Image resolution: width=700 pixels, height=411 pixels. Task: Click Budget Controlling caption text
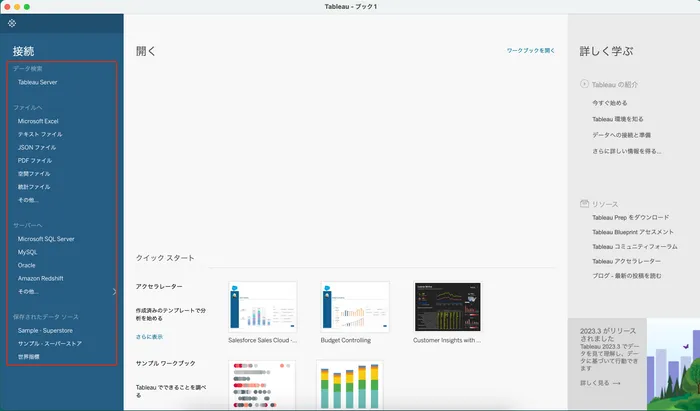click(346, 340)
